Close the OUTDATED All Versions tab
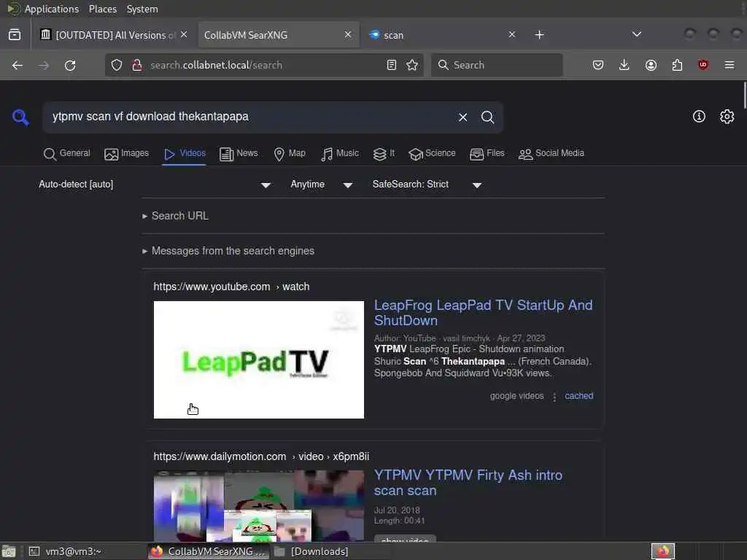747x560 pixels. click(184, 35)
